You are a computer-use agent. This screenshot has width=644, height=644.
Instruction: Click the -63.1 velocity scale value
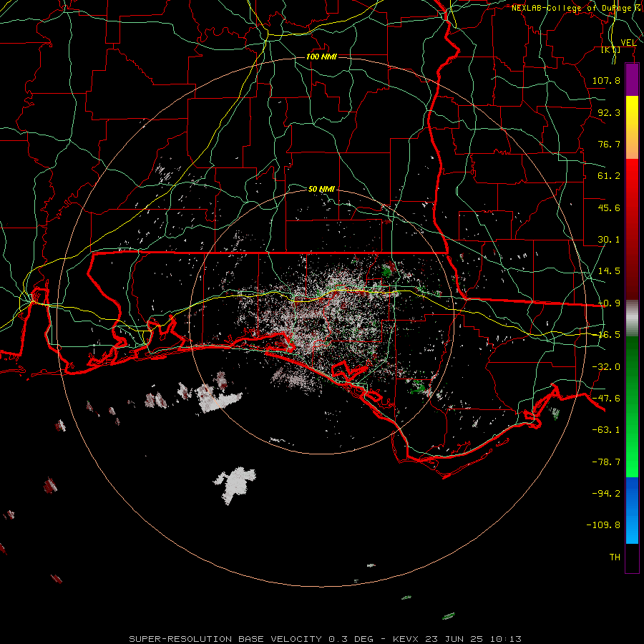coord(606,430)
